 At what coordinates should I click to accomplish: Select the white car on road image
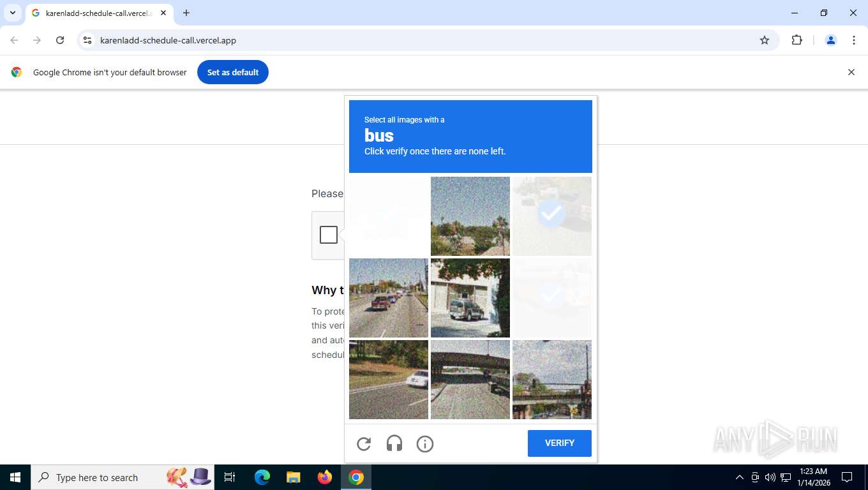click(x=389, y=380)
